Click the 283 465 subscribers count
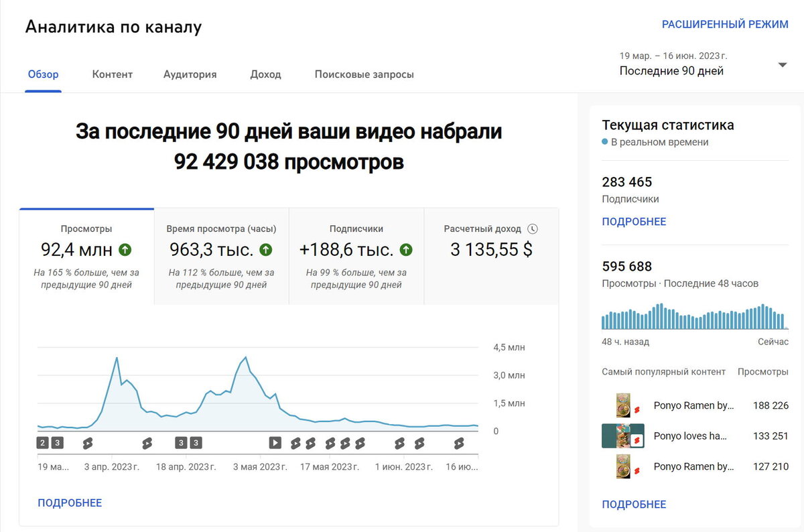Viewport: 804px width, 532px height. tap(626, 182)
